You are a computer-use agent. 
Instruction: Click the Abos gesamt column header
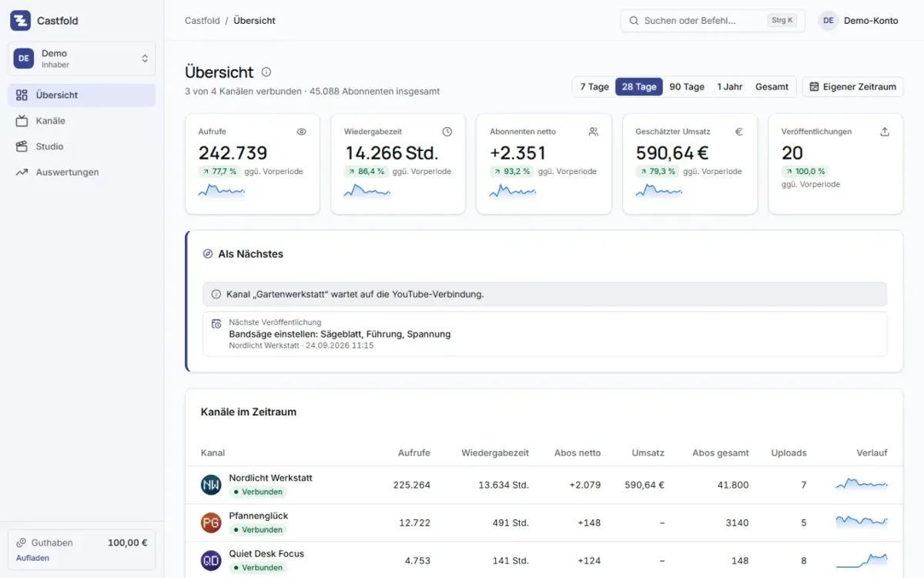coord(721,453)
